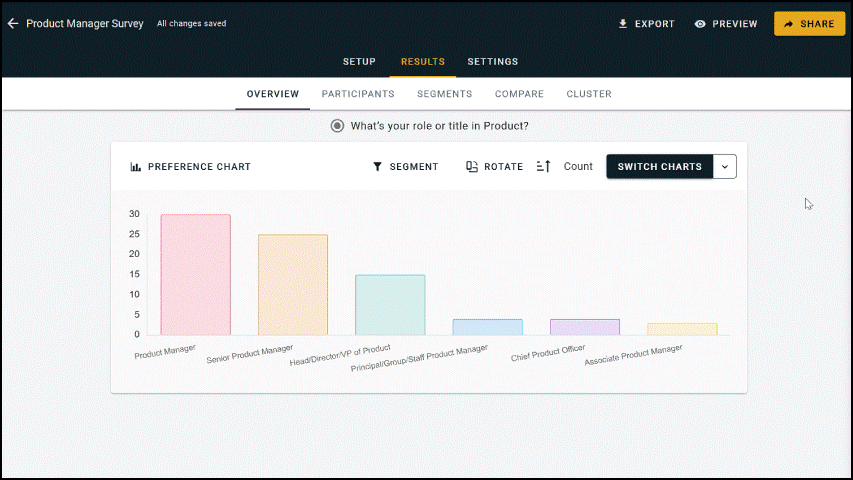Click the pink Product Manager bar
The width and height of the screenshot is (853, 480).
coord(195,275)
